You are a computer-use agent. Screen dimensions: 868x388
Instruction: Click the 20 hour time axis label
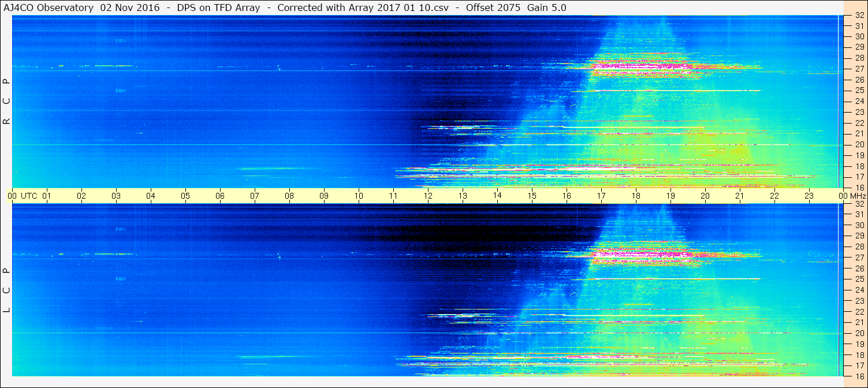pyautogui.click(x=705, y=196)
